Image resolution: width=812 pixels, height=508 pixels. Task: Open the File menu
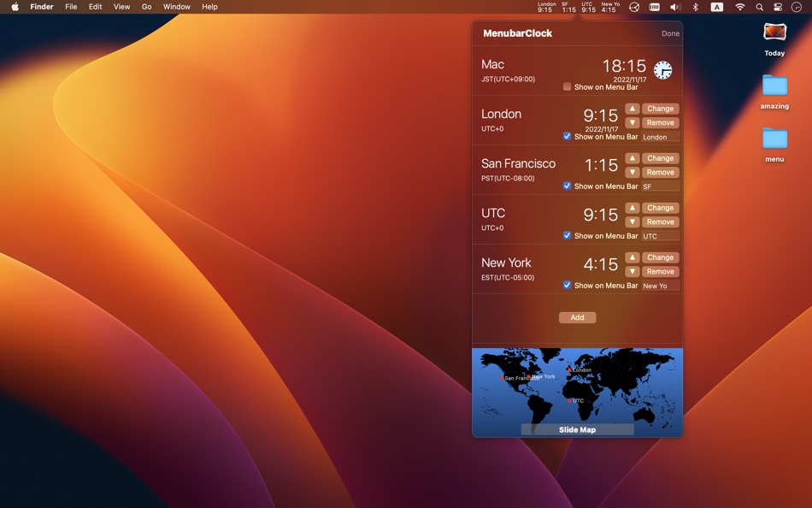point(71,7)
